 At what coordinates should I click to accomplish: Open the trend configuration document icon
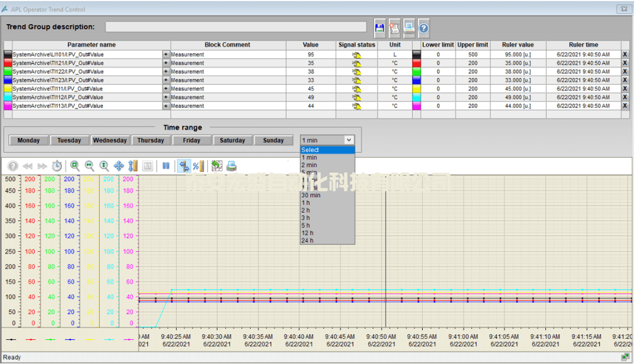[x=394, y=28]
